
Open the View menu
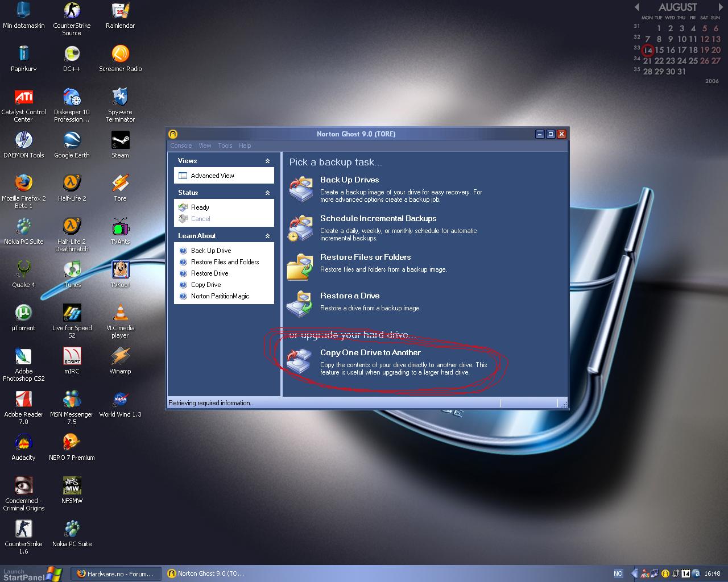[x=205, y=145]
